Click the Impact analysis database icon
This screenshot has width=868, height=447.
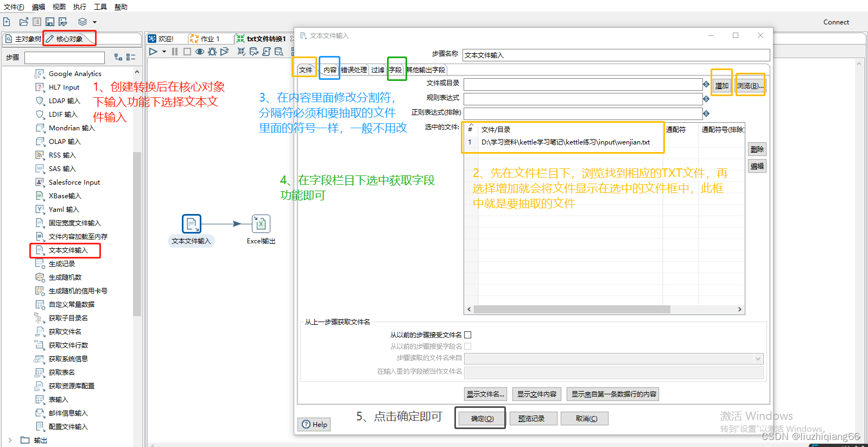click(x=254, y=52)
